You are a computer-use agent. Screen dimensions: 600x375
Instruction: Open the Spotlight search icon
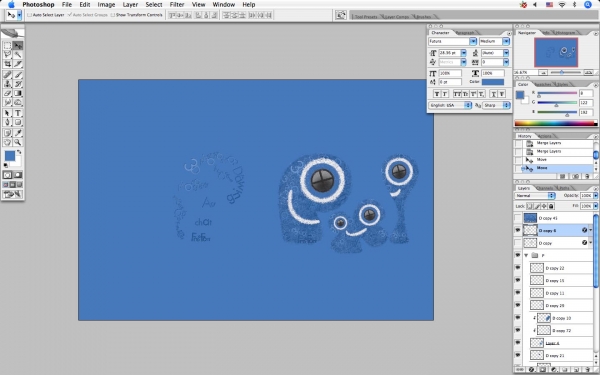pos(588,5)
